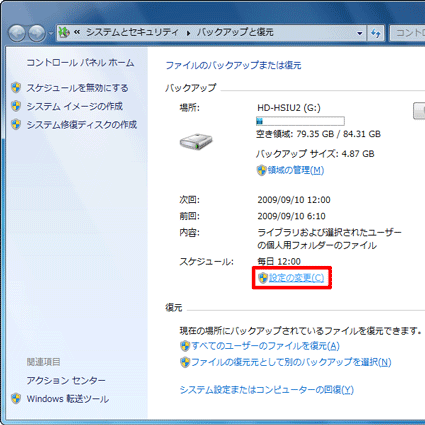Viewport: 425px width, 425px height.
Task: Click the address bar refresh button
Action: click(x=376, y=33)
